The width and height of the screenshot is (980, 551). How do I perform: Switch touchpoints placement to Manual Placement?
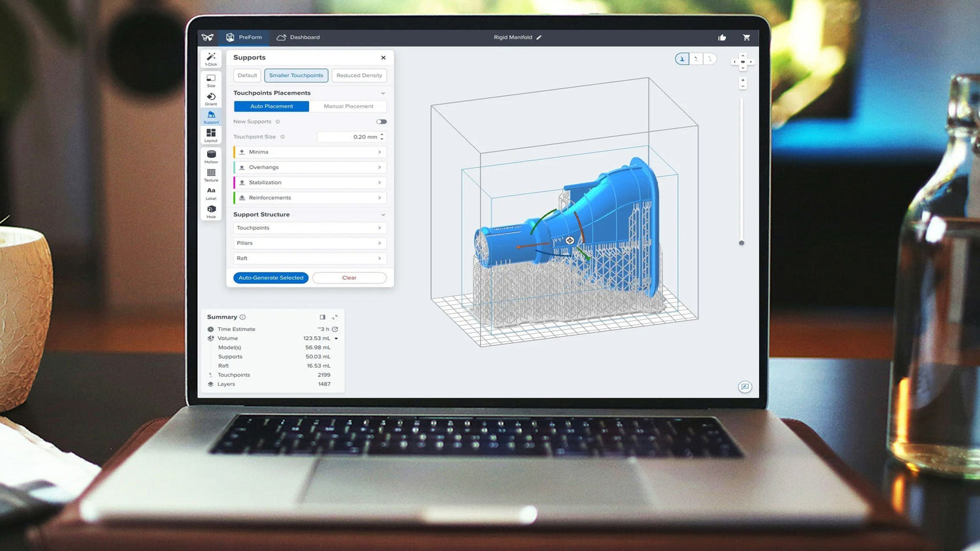point(348,106)
